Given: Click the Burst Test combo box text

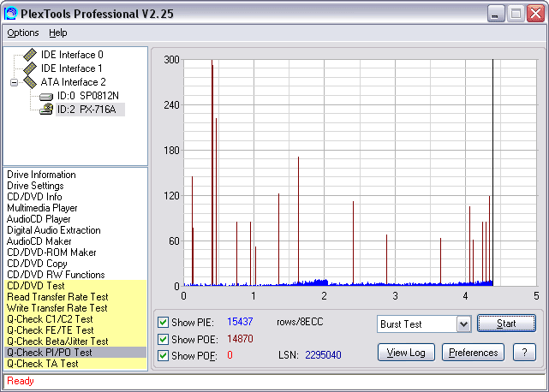Looking at the screenshot, I should [x=401, y=324].
